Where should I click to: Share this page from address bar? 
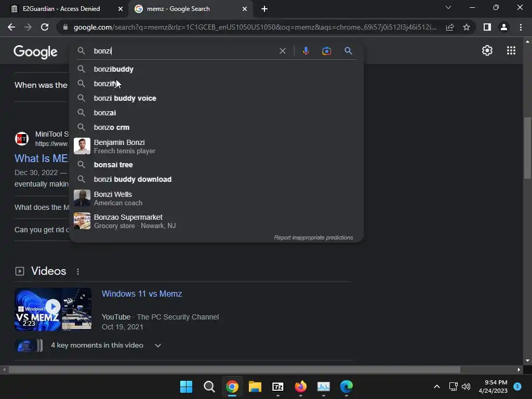tap(450, 27)
